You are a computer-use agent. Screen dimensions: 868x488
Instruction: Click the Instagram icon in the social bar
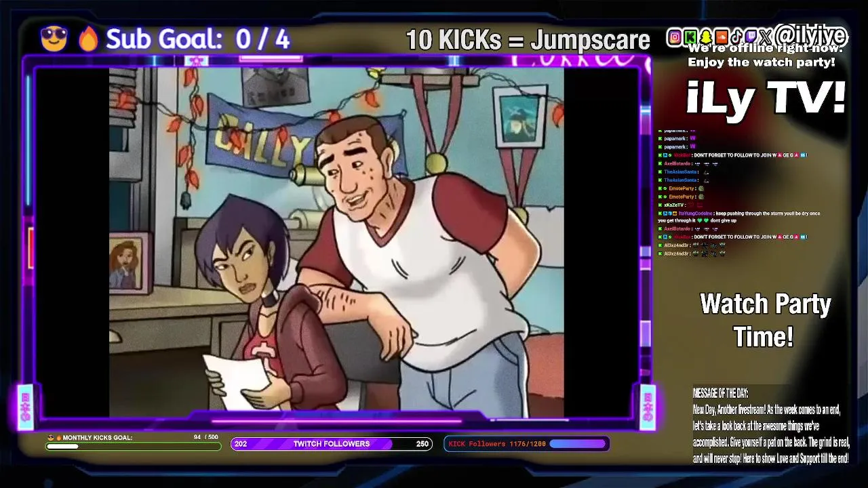(675, 37)
